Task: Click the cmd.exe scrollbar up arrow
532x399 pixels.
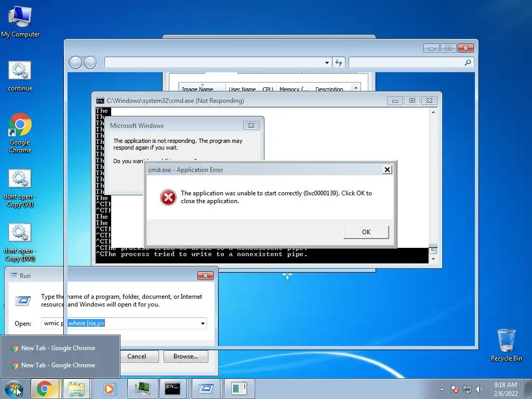Action: click(x=433, y=112)
